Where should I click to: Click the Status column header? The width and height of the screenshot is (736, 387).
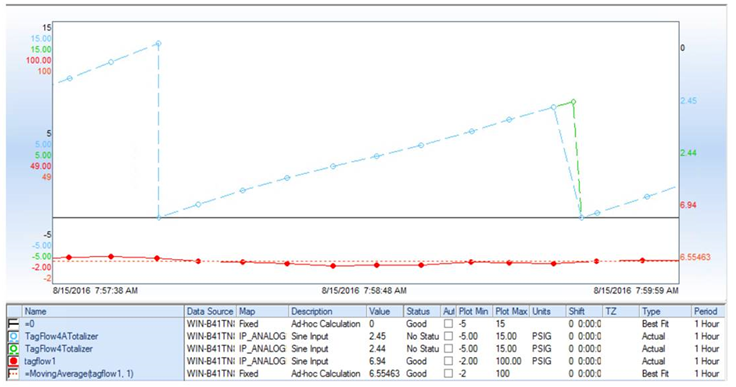pos(422,311)
